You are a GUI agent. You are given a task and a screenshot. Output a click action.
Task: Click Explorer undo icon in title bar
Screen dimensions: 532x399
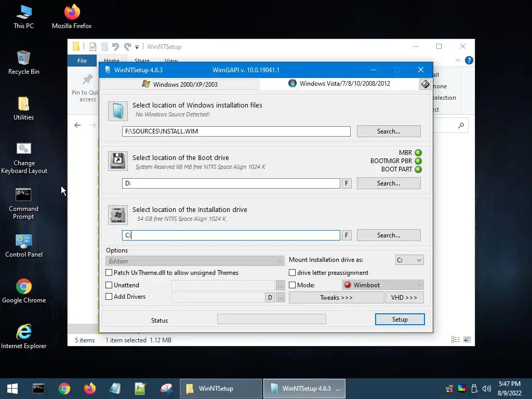click(x=115, y=46)
